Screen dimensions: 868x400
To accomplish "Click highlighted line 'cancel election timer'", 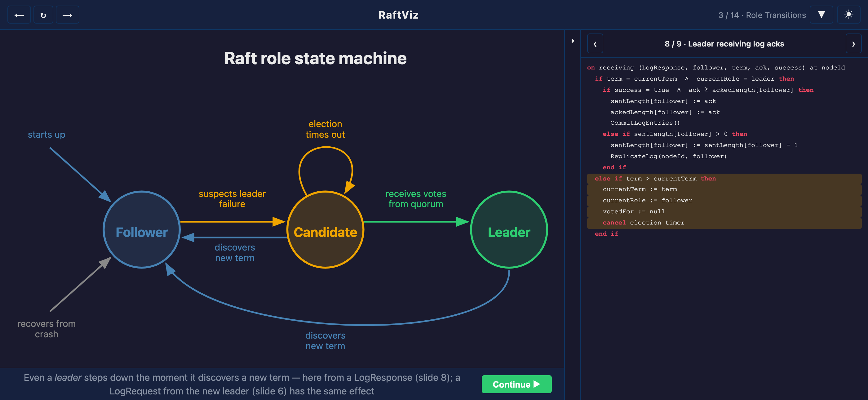I will point(724,223).
